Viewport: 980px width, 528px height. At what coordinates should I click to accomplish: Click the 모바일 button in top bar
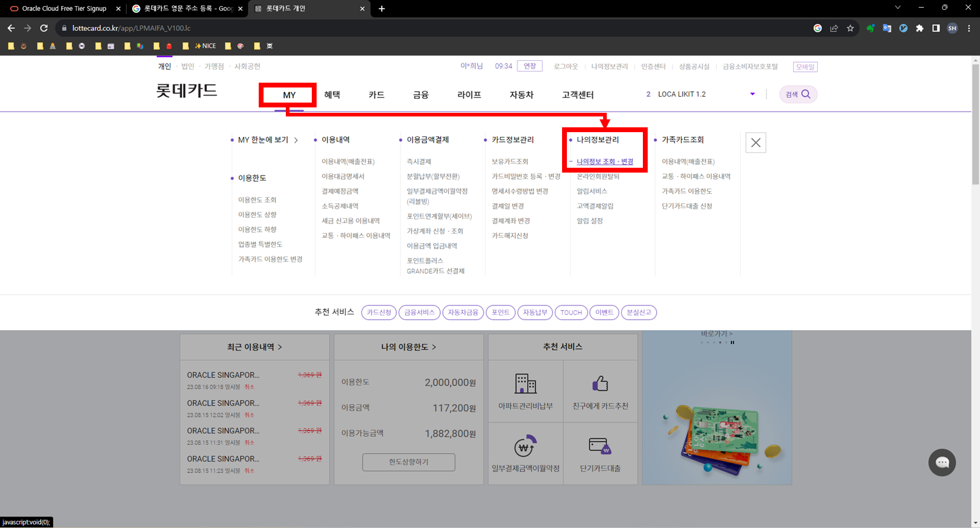pyautogui.click(x=805, y=67)
